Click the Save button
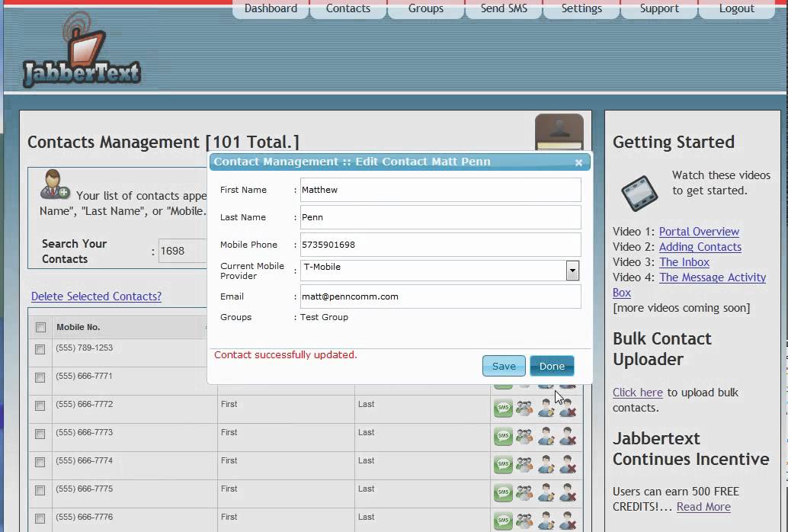 point(504,366)
